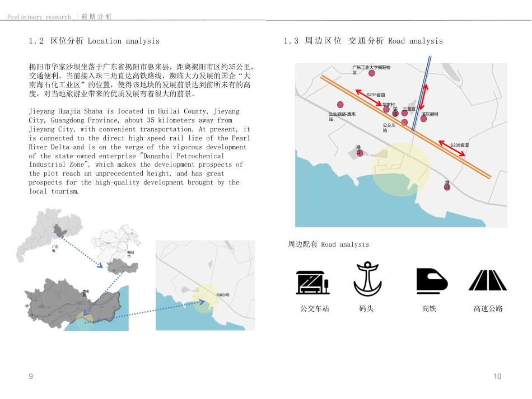The width and height of the screenshot is (532, 399).
Task: Click the 三圣宫 marker on the map
Action: [404, 112]
